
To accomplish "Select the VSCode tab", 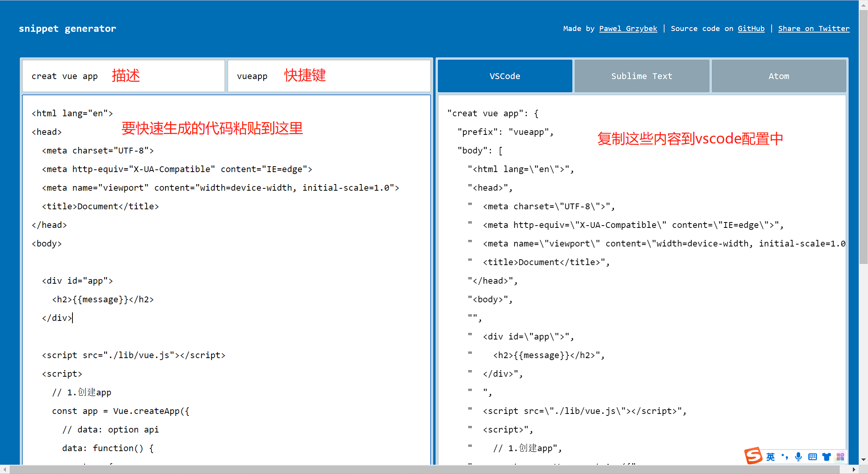I will click(505, 76).
